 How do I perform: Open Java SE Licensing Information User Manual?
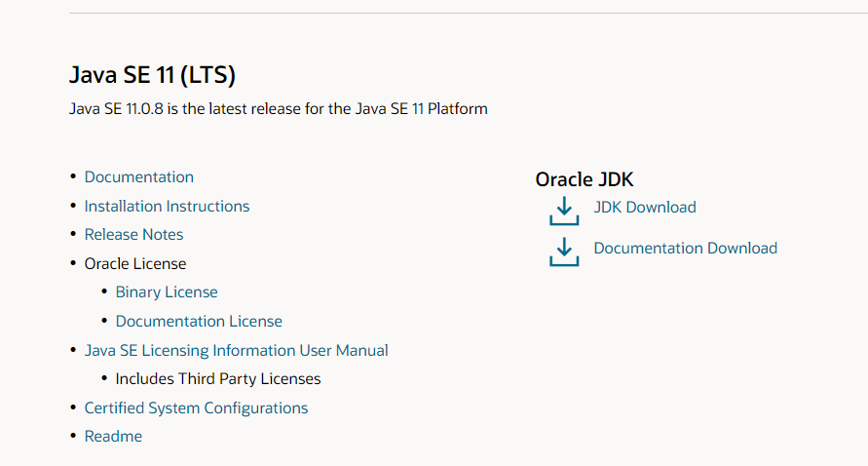[x=237, y=351]
